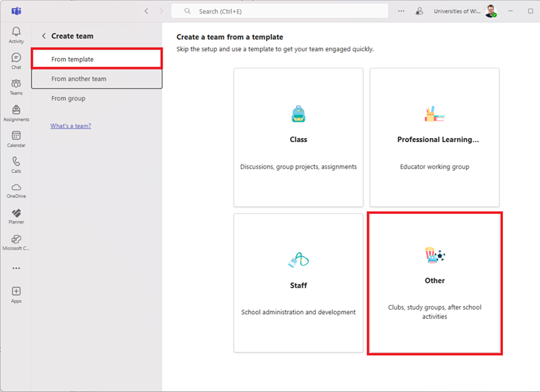Open the Calls icon
This screenshot has width=540, height=392.
16,164
